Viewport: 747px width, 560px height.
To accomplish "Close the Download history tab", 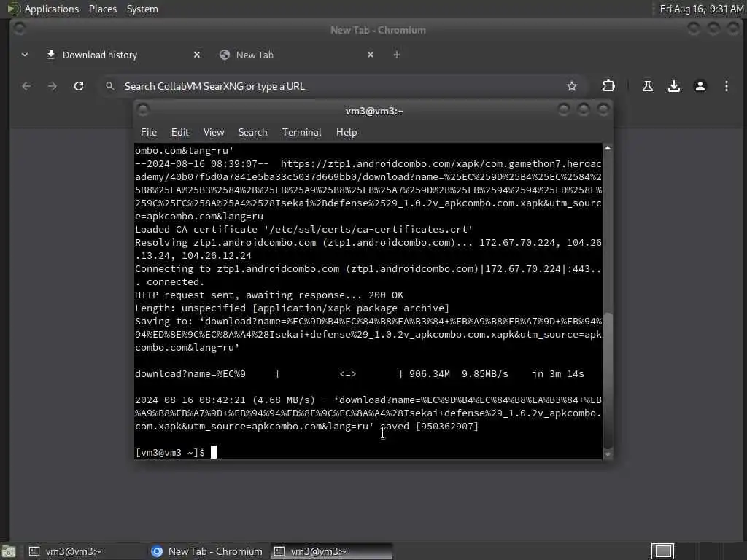I will [197, 55].
